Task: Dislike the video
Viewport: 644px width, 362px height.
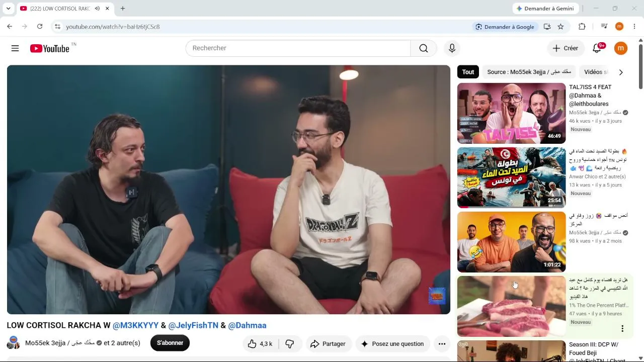Action: point(289,344)
